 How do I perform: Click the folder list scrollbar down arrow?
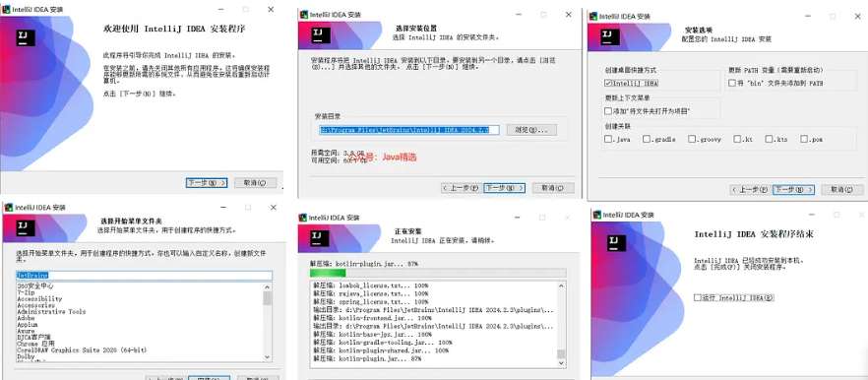(x=268, y=357)
